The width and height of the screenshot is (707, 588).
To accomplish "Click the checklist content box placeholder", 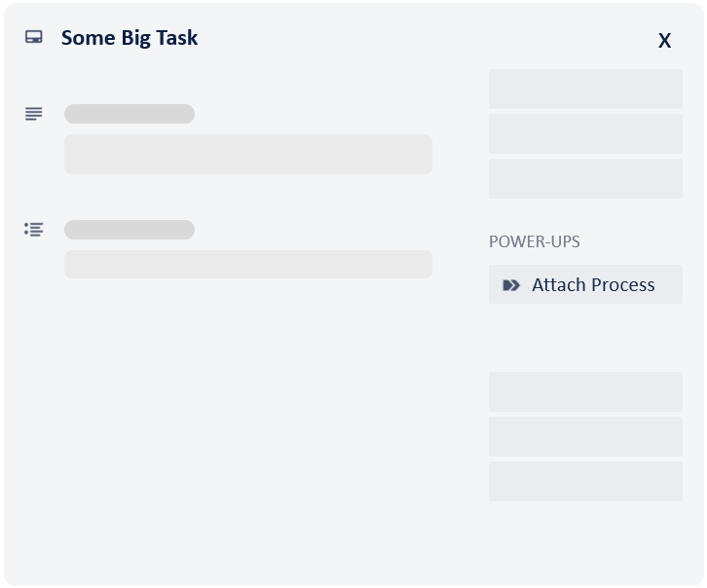I will click(x=248, y=264).
